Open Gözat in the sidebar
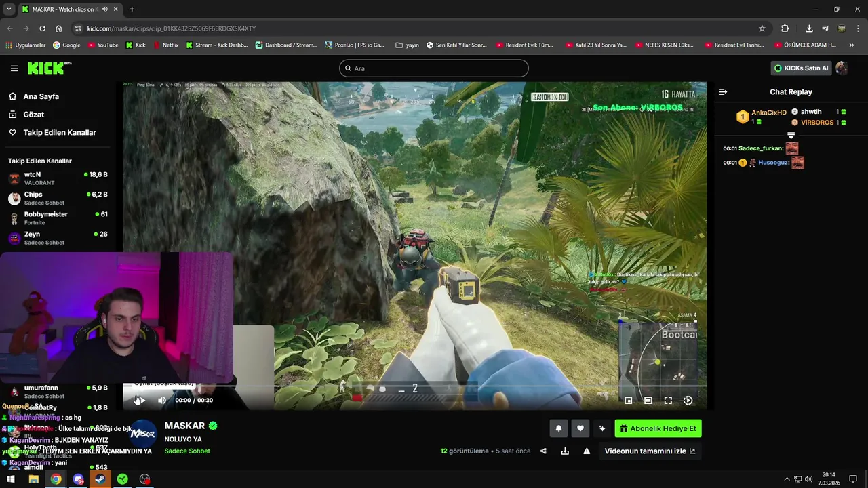The width and height of the screenshot is (868, 488). (34, 115)
